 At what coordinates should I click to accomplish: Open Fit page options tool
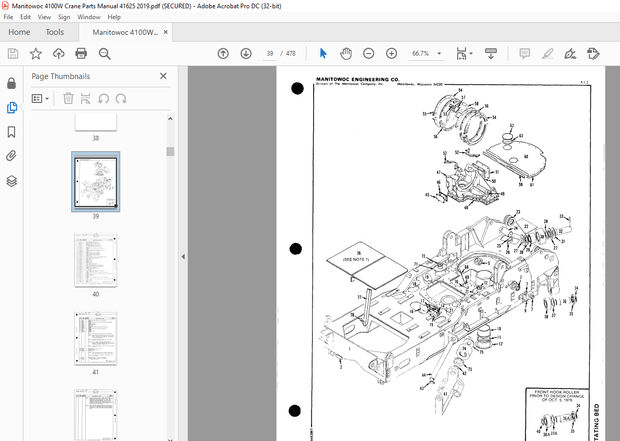coord(461,53)
